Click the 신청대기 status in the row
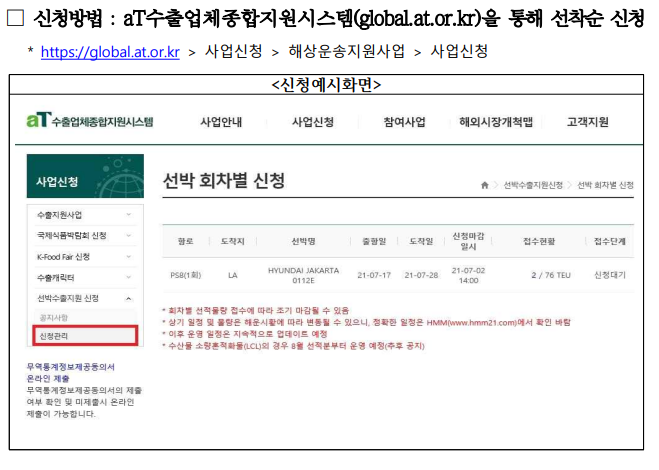This screenshot has height=470, width=659. pyautogui.click(x=609, y=275)
